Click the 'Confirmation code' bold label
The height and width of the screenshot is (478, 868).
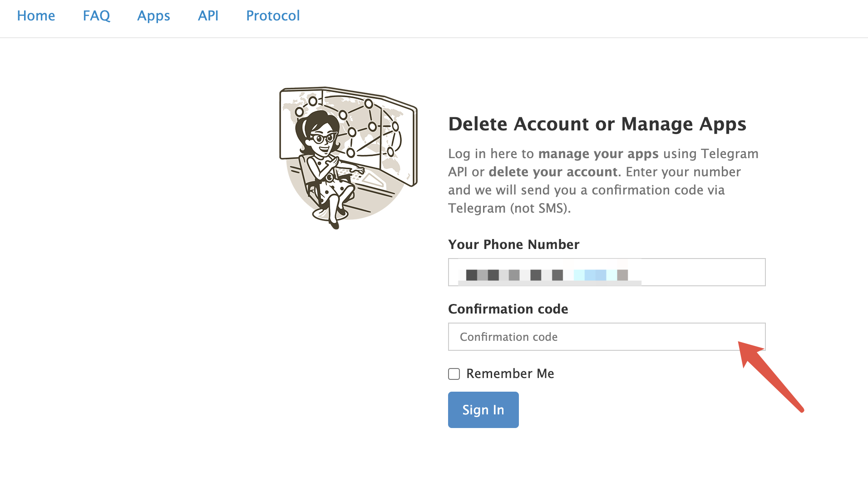508,309
